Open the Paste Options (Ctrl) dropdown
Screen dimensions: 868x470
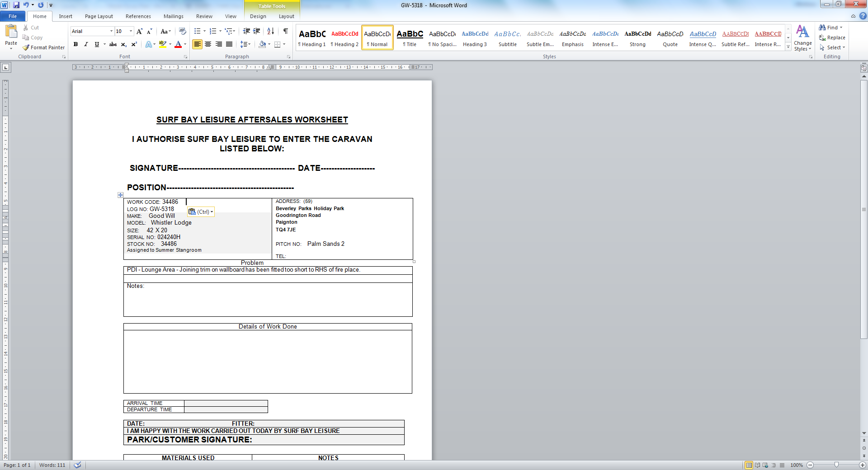pyautogui.click(x=201, y=211)
